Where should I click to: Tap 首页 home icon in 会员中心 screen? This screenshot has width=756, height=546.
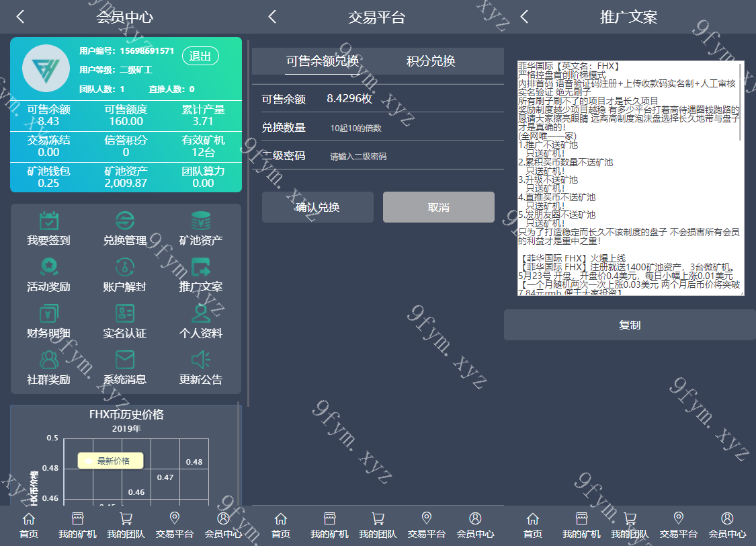(x=29, y=519)
